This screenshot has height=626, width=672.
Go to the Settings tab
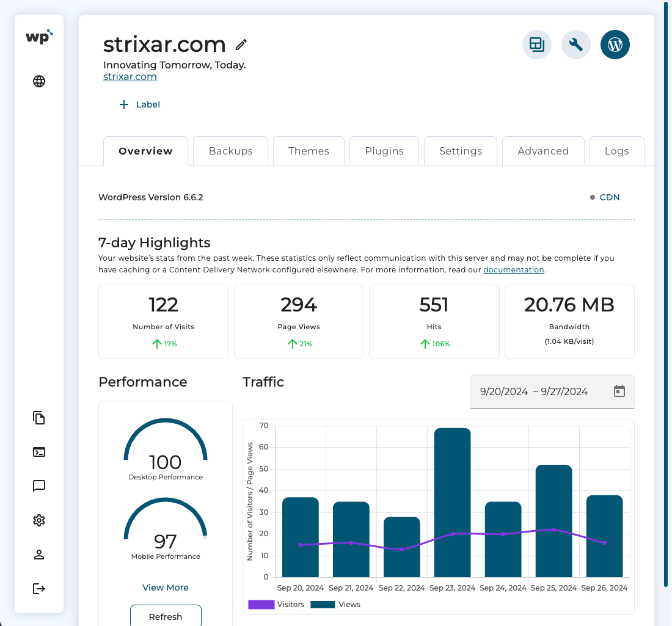pos(460,151)
